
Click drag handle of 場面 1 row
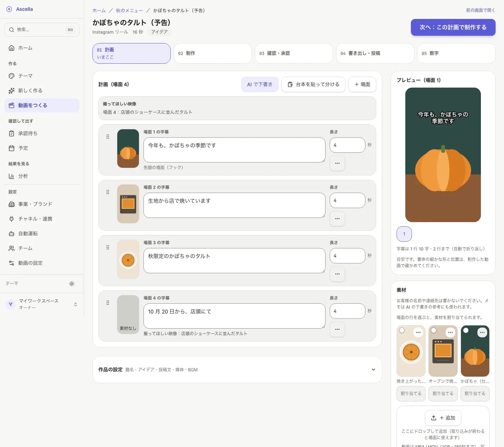click(108, 137)
